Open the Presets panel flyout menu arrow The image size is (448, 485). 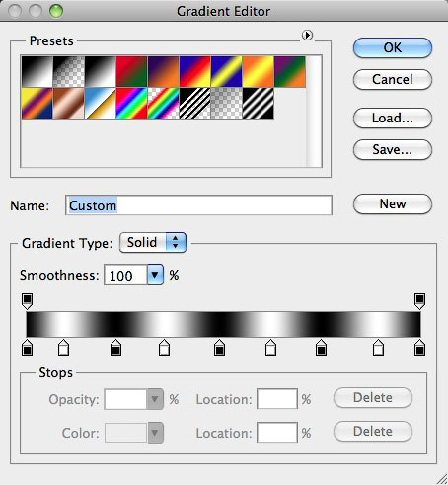tap(307, 35)
